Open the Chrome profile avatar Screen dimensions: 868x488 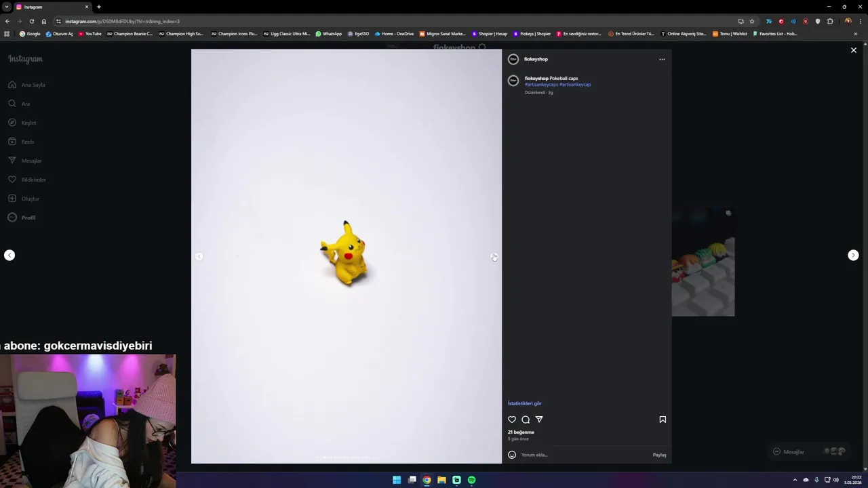(848, 21)
